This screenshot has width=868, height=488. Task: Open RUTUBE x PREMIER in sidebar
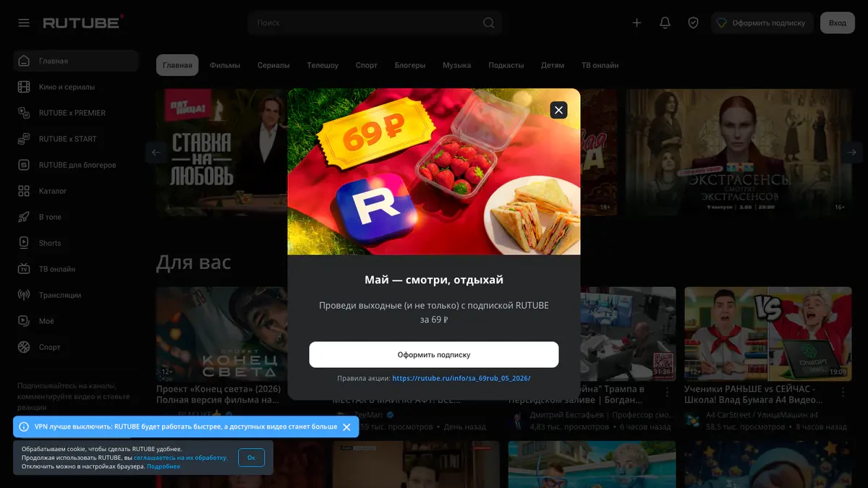[76, 113]
